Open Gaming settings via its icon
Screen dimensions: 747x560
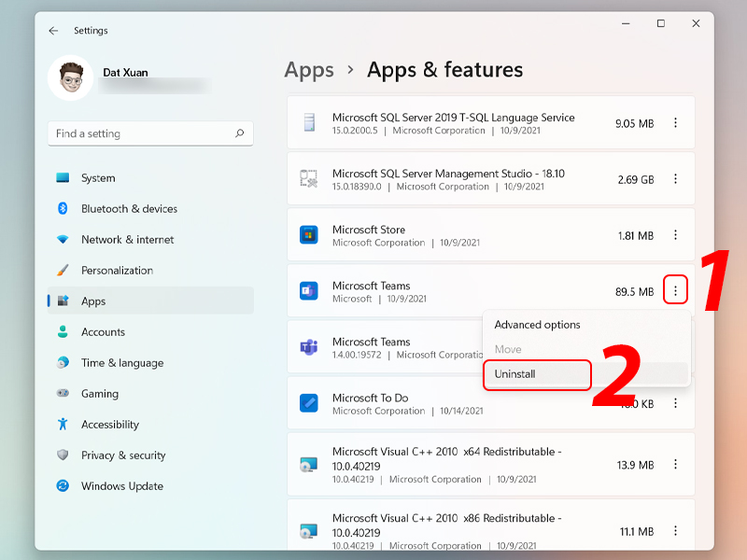[x=62, y=393]
